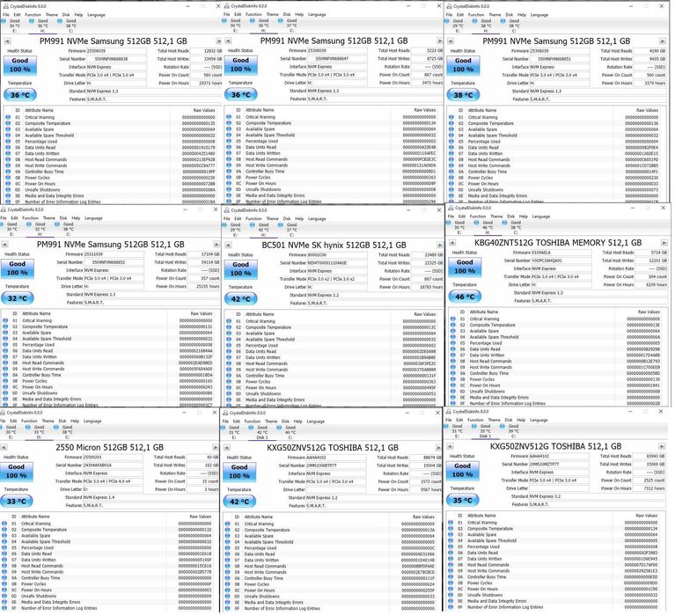Viewport: 675px width, 616px height.
Task: Click previous-disk arrow in BC501 SK hynix window
Action: click(228, 245)
